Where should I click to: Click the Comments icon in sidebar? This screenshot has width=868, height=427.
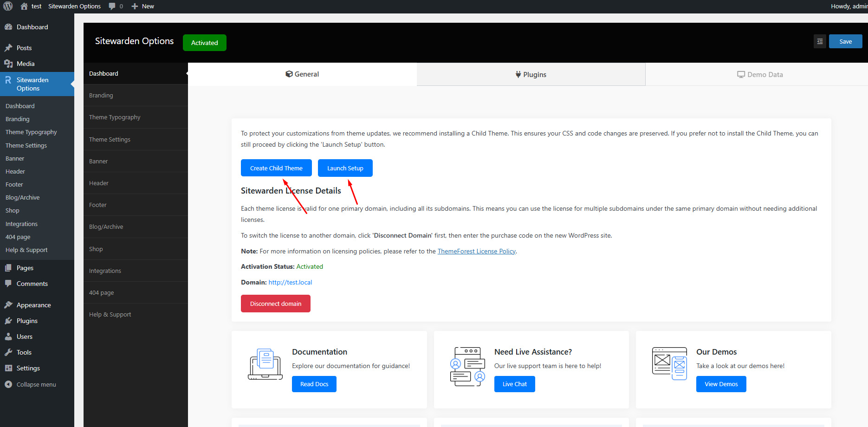coord(8,284)
